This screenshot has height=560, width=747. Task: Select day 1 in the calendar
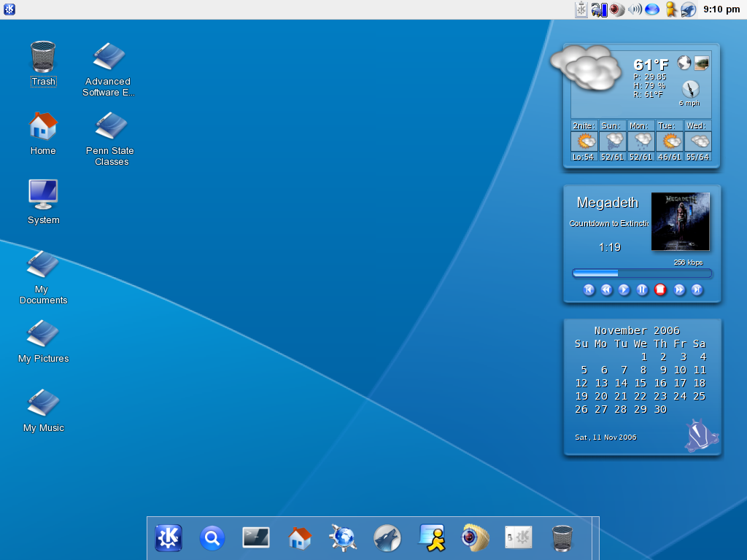coord(643,357)
